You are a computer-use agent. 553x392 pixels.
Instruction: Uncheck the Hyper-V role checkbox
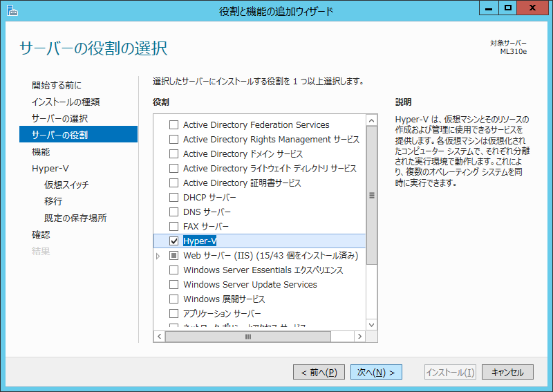174,241
